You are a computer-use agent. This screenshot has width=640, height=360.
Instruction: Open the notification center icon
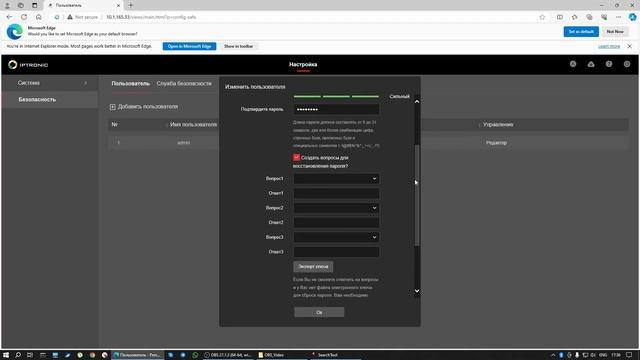click(629, 355)
